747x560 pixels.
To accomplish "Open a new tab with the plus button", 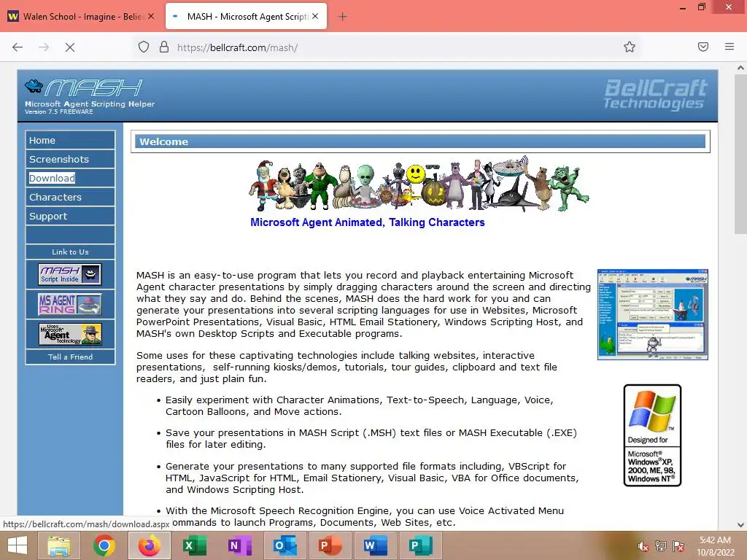I will coord(342,17).
